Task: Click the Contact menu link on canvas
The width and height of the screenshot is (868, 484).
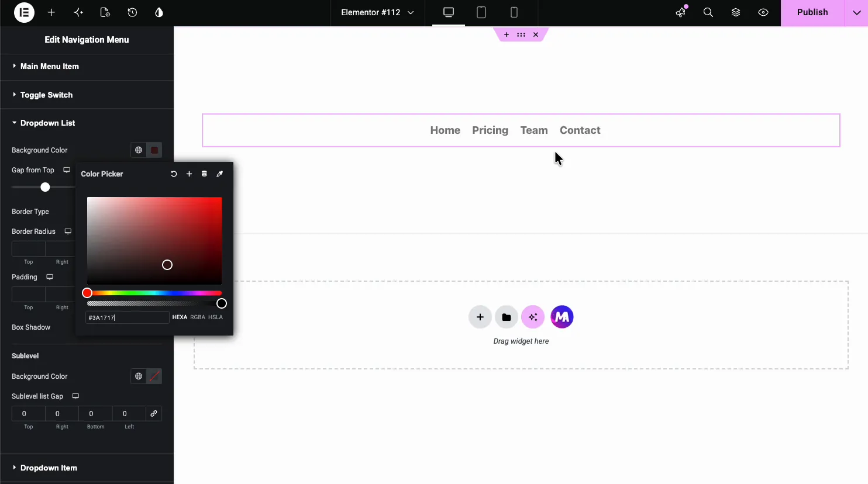Action: (x=580, y=130)
